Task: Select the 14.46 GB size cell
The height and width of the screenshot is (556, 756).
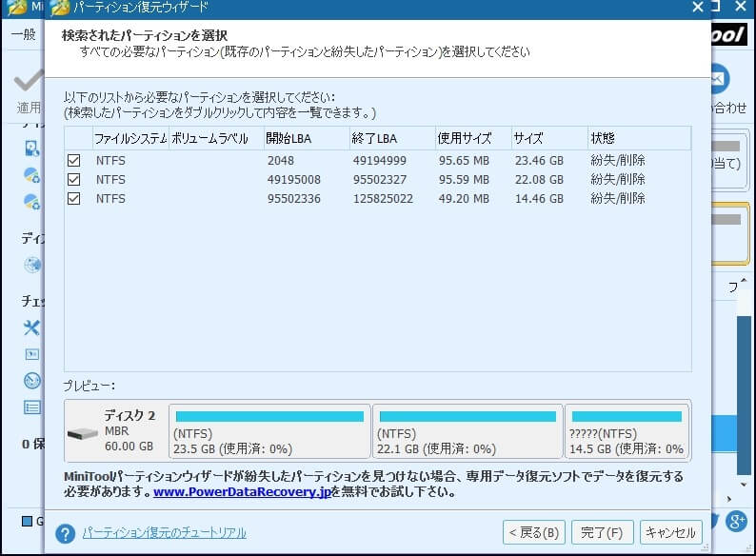Action: pos(539,198)
